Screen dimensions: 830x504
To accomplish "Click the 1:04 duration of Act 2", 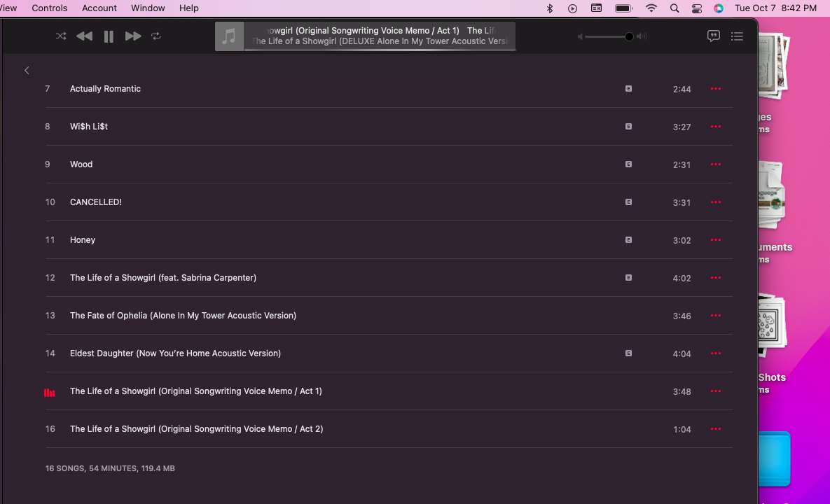I will click(x=682, y=429).
